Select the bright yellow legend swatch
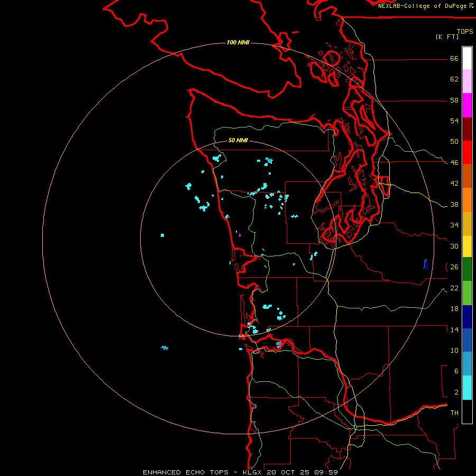 pyautogui.click(x=467, y=246)
